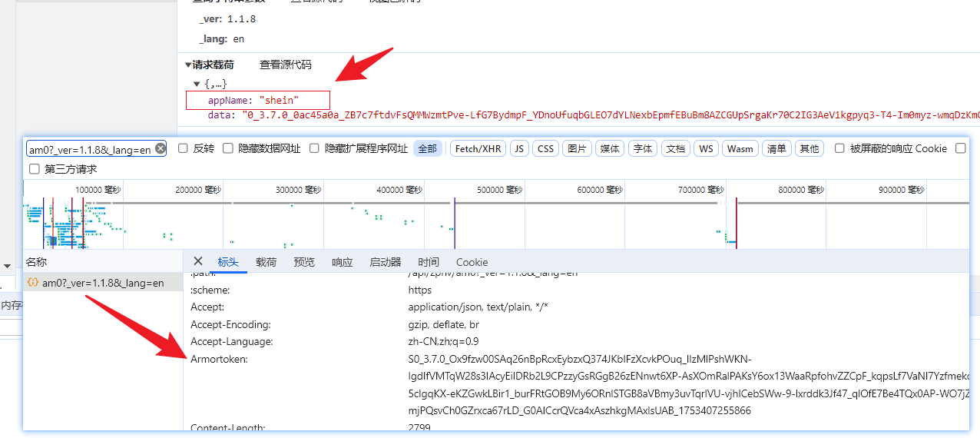
Task: Click application/json, text/plain, */* value
Action: [478, 307]
